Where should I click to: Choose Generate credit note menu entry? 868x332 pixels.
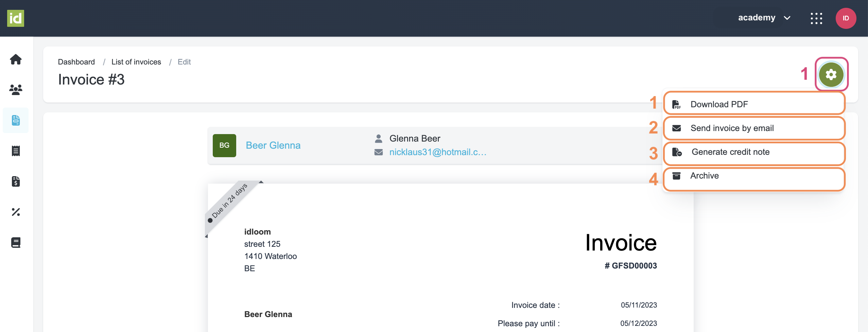tap(730, 152)
